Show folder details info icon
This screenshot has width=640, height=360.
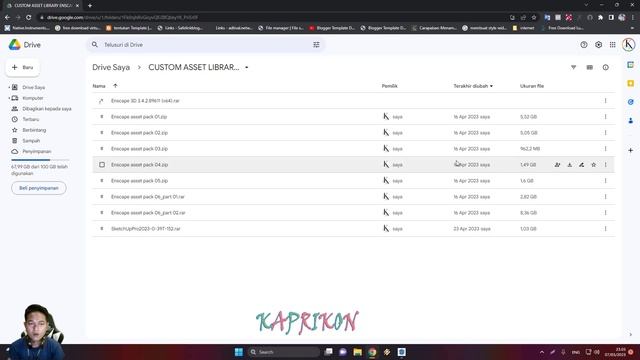click(606, 67)
